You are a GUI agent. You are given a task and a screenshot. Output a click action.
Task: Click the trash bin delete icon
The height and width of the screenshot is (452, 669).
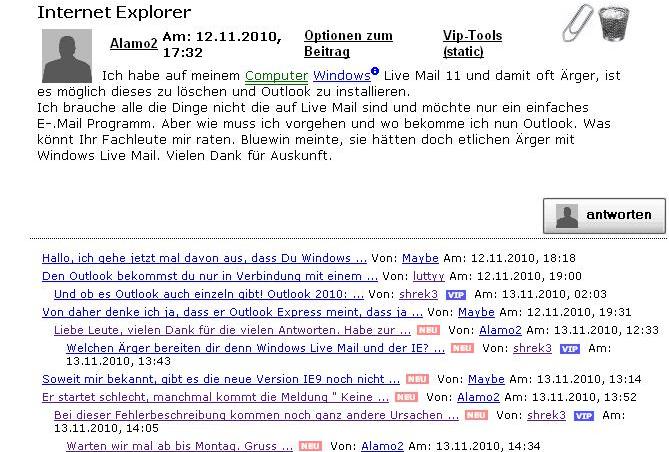pyautogui.click(x=614, y=24)
